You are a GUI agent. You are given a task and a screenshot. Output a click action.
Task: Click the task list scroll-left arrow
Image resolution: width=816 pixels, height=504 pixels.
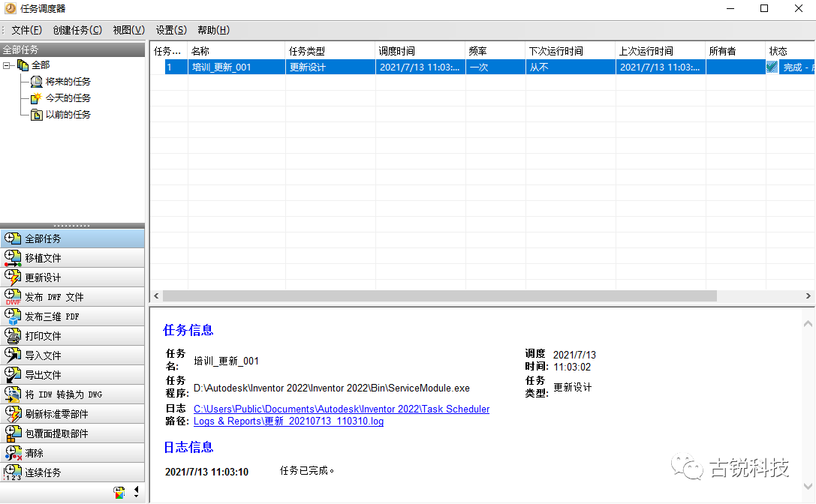pyautogui.click(x=156, y=296)
